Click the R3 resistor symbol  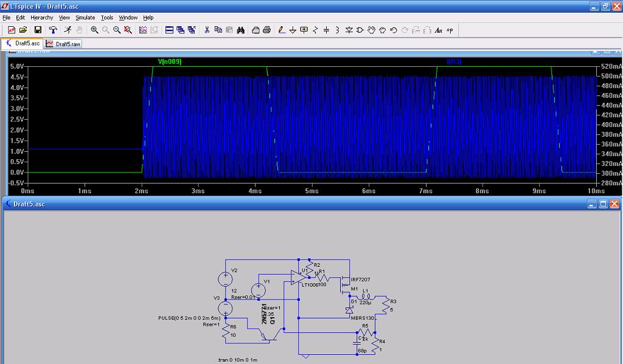[386, 304]
